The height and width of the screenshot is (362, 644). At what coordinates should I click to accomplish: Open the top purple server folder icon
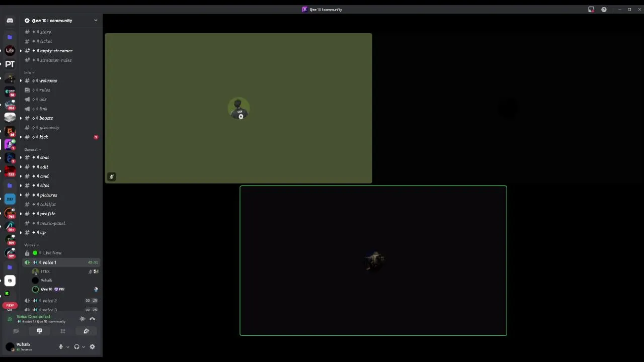tap(10, 37)
